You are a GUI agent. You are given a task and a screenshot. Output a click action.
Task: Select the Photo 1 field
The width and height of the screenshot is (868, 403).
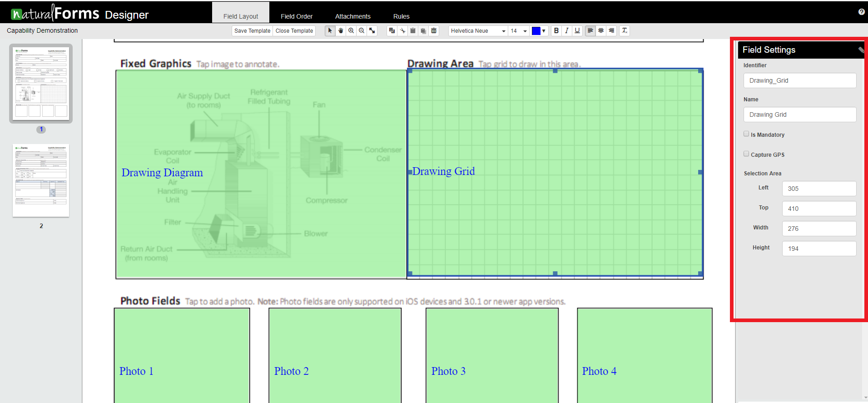(182, 355)
